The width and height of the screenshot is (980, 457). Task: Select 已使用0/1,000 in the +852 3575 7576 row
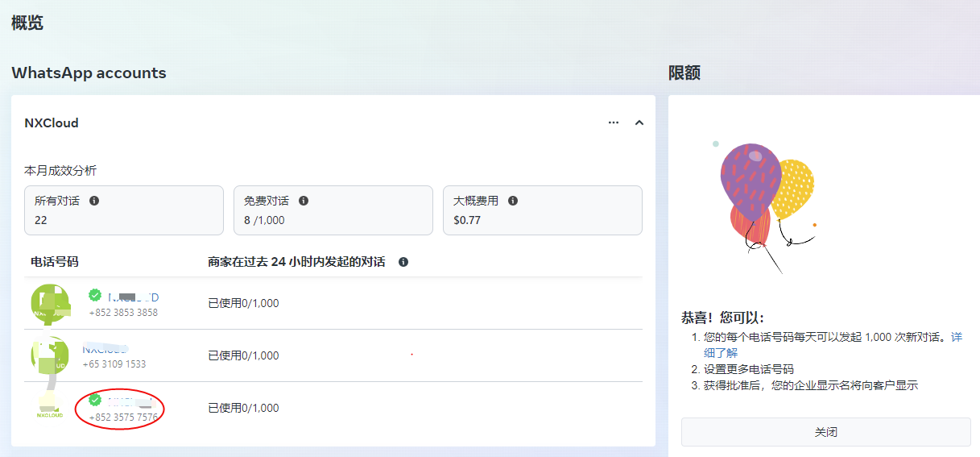tap(243, 408)
